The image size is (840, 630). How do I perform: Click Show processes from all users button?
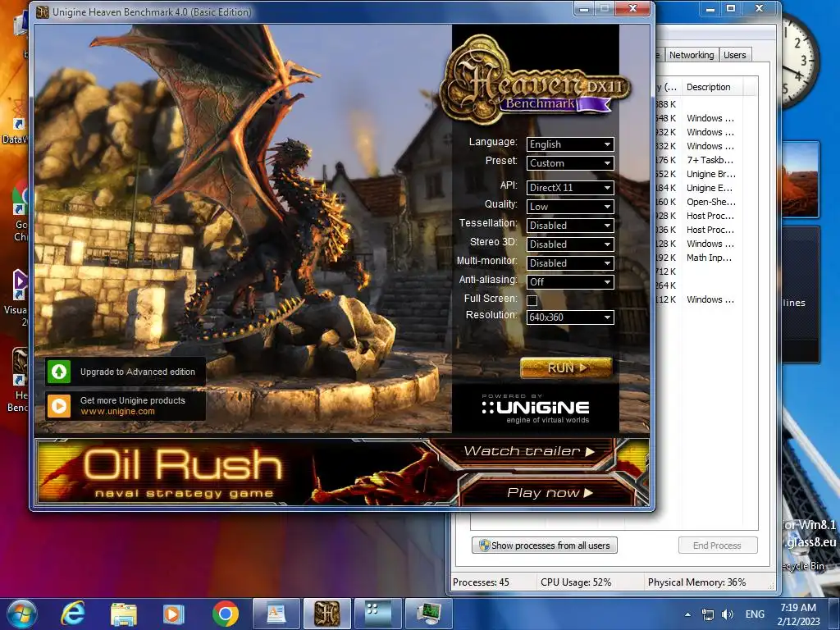coord(545,546)
